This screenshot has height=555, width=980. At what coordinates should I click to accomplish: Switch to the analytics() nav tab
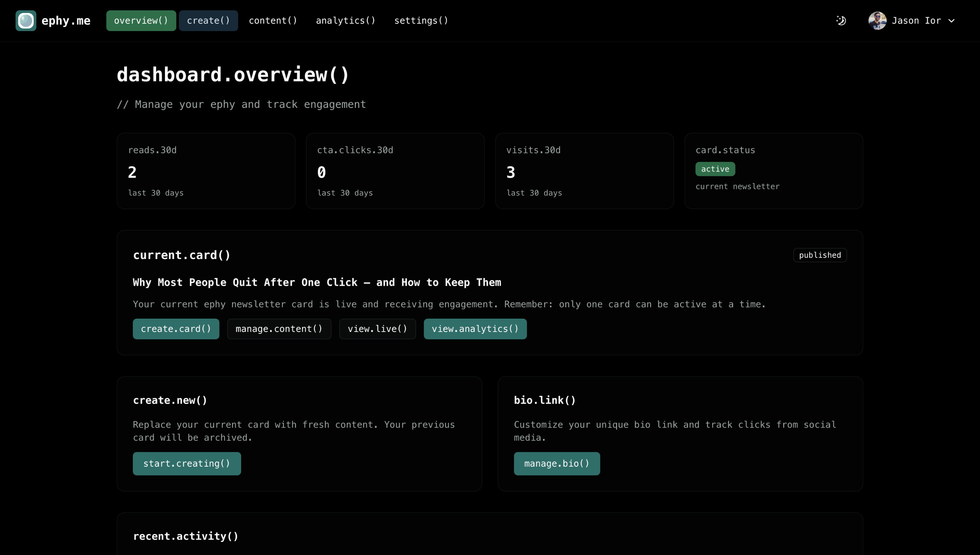tap(345, 21)
